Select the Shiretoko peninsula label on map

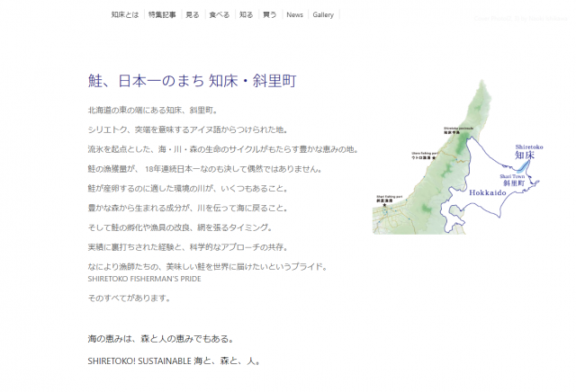pyautogui.click(x=459, y=129)
